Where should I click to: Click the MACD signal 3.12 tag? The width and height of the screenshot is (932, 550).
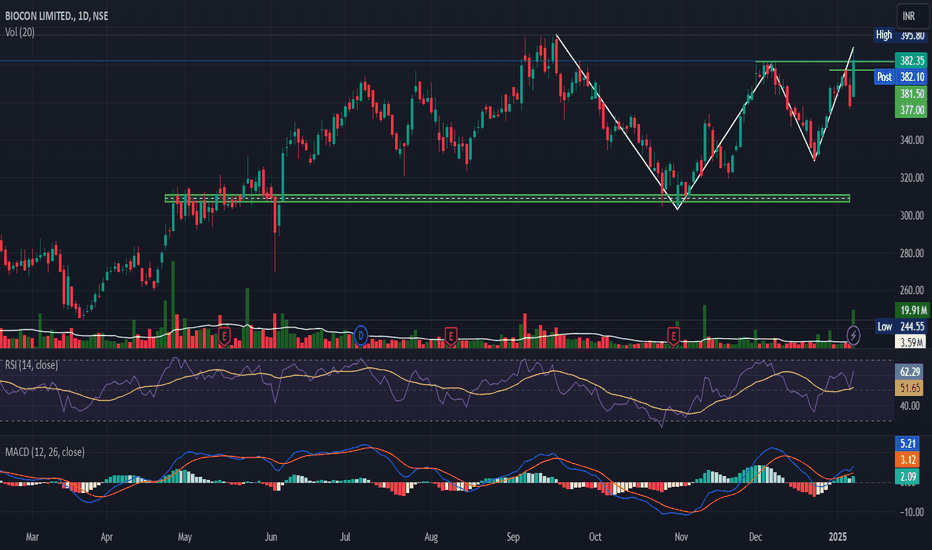[908, 460]
